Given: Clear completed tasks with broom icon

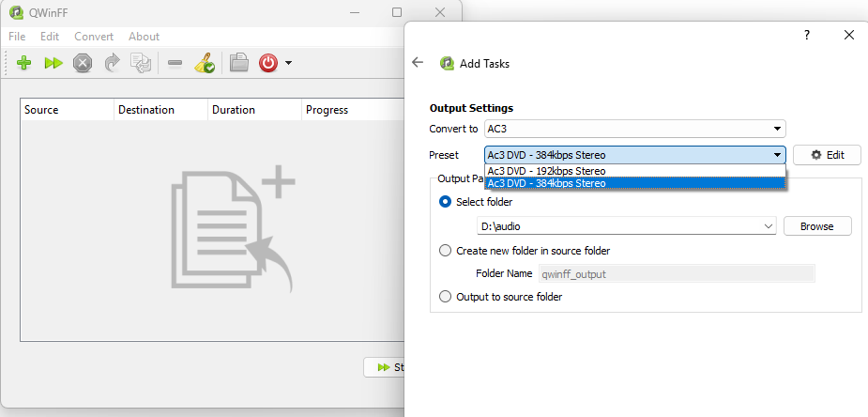Looking at the screenshot, I should tap(205, 63).
